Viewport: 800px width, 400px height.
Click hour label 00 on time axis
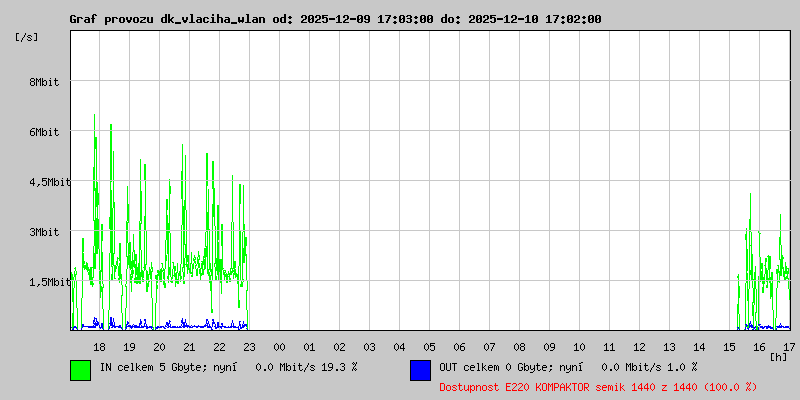click(x=279, y=347)
